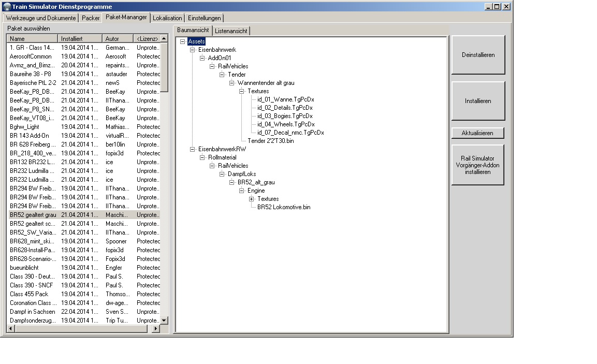Select the Baureihe 38 - P8 package
The width and height of the screenshot is (597, 364).
click(84, 74)
